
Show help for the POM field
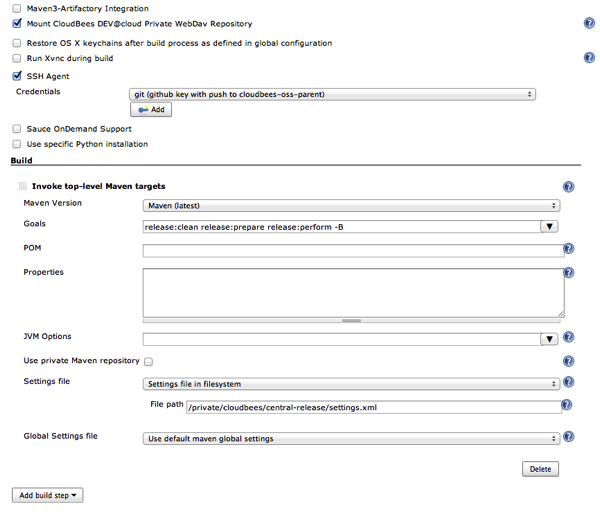(x=569, y=248)
